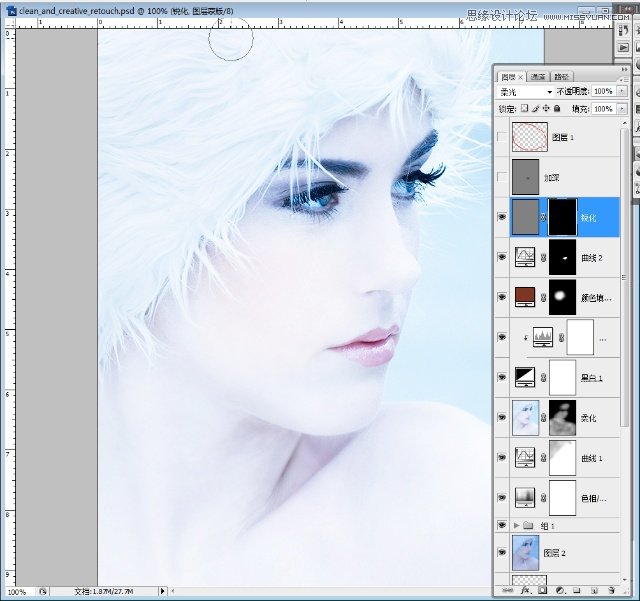Select the 图层 1 red circle thumbnail
The height and width of the screenshot is (601, 640).
(530, 137)
